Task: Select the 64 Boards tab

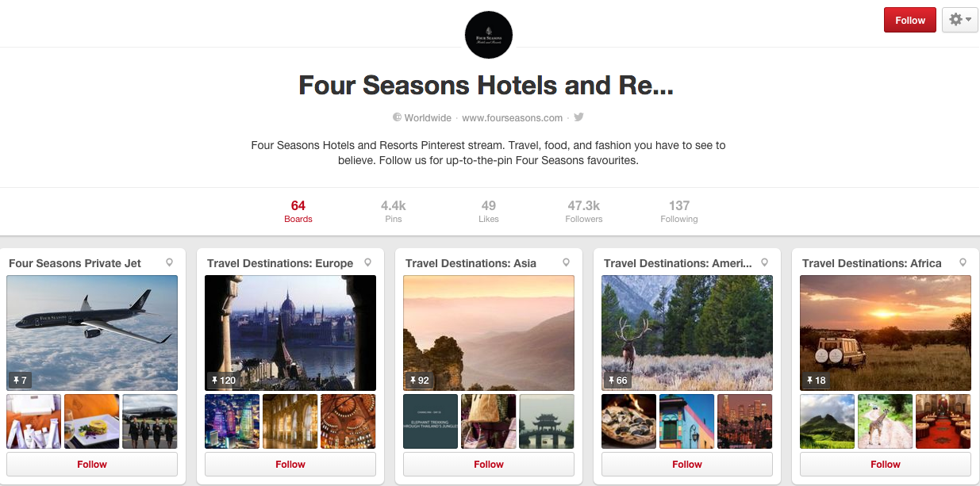Action: point(298,212)
